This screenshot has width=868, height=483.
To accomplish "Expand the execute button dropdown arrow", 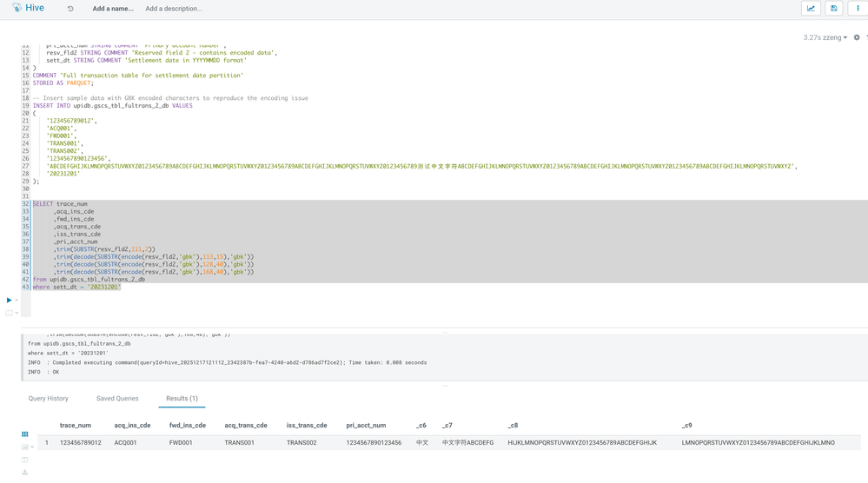I will point(17,301).
